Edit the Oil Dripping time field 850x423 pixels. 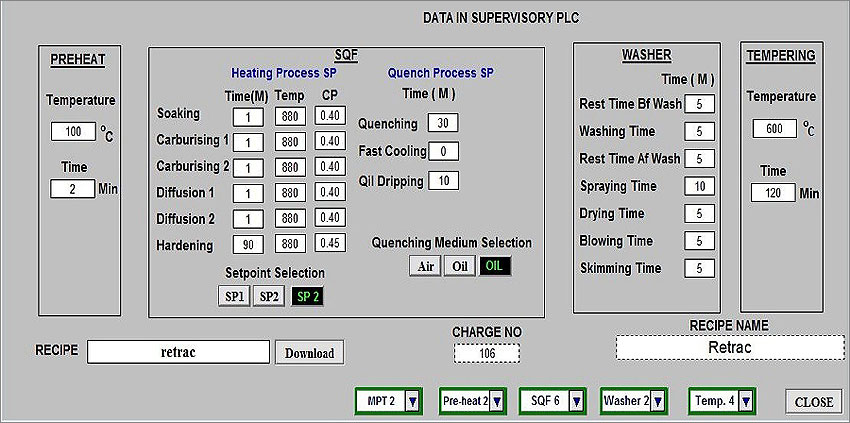(442, 181)
